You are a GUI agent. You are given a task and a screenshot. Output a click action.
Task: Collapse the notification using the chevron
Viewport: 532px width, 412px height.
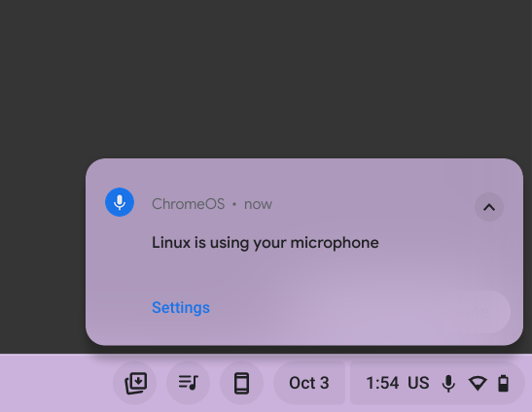click(489, 207)
